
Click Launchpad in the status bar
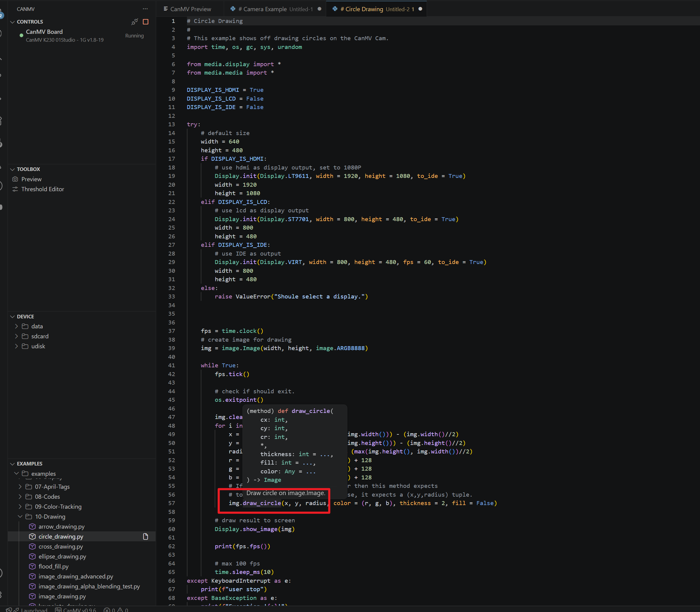point(34,610)
